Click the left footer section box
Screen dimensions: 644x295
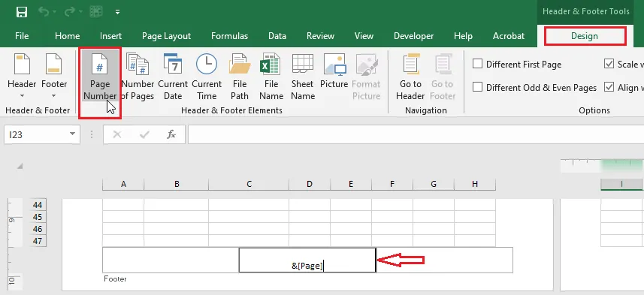click(171, 260)
